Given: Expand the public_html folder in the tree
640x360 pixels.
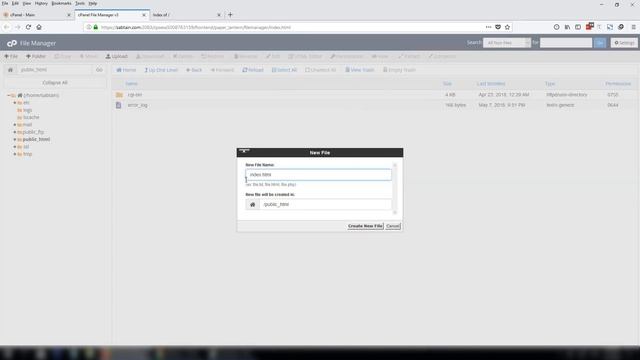Looking at the screenshot, I should click(15, 139).
